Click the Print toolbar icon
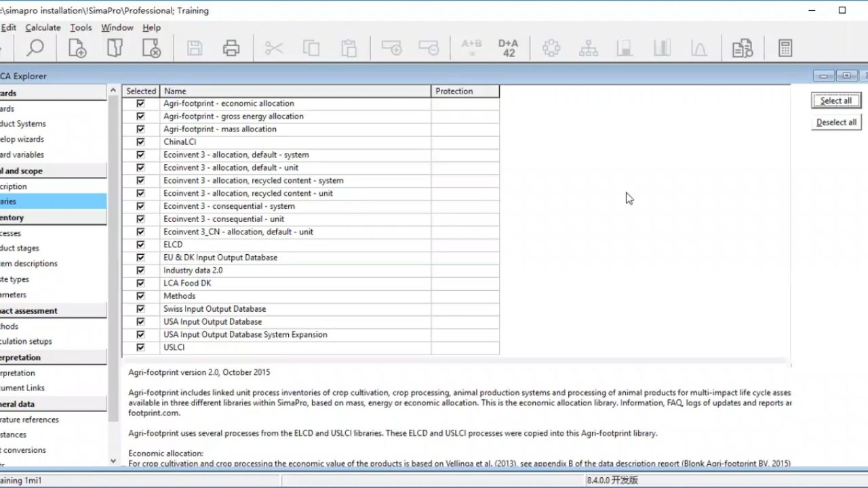868x488 pixels. [x=231, y=48]
